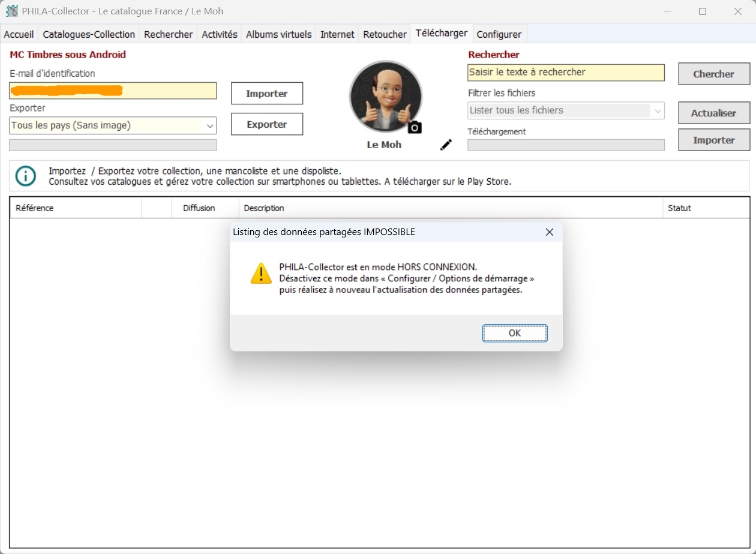Click the E-mail d'identification field
Screen dimensions: 756x554
click(x=113, y=91)
